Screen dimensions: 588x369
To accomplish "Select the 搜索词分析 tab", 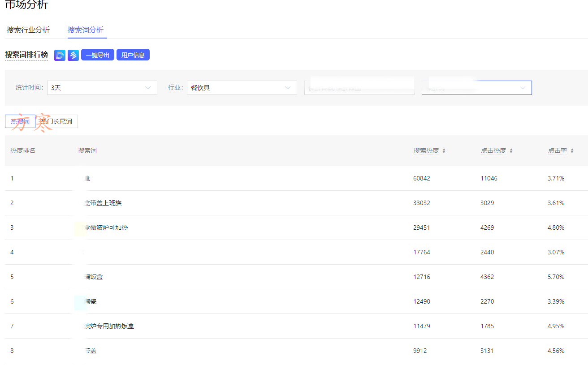I will click(x=86, y=30).
